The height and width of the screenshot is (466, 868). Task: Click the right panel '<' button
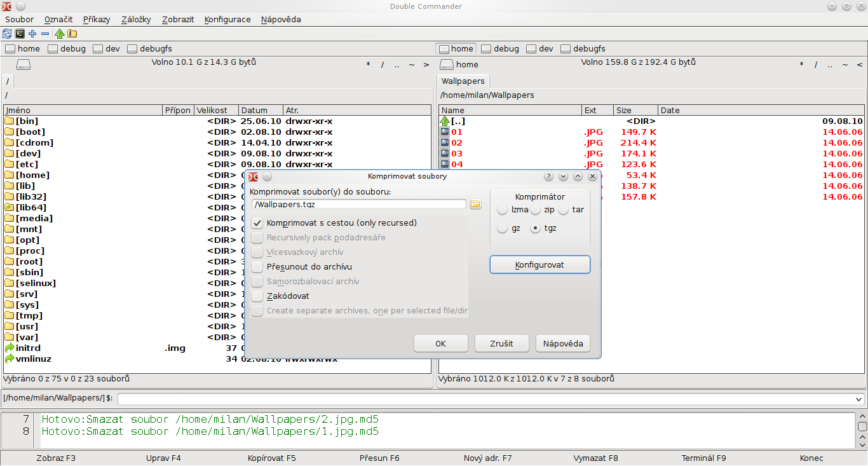click(859, 64)
